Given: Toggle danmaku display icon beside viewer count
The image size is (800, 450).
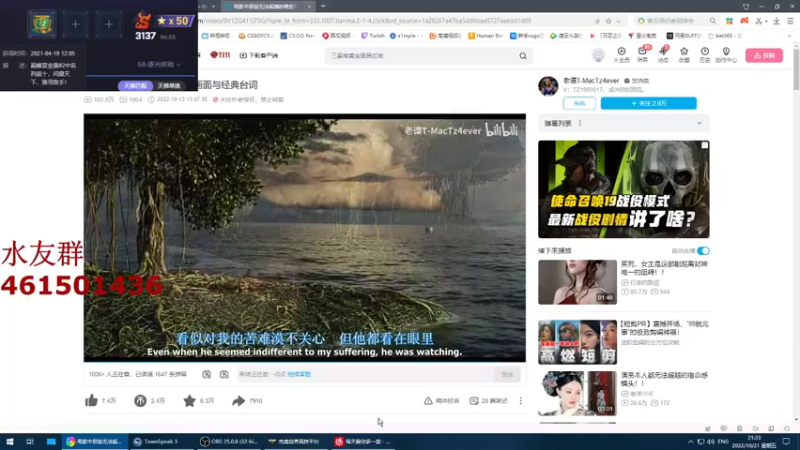Looking at the screenshot, I should point(206,374).
